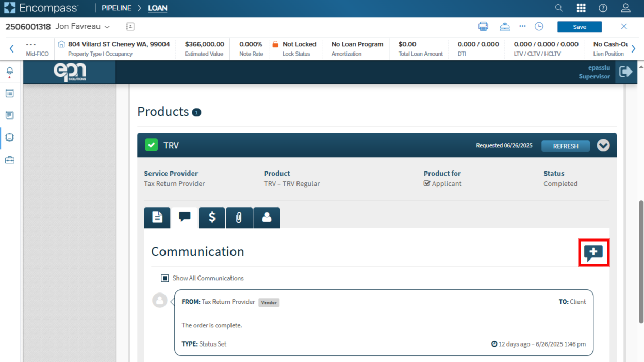Click the REFRESH button

pos(566,146)
